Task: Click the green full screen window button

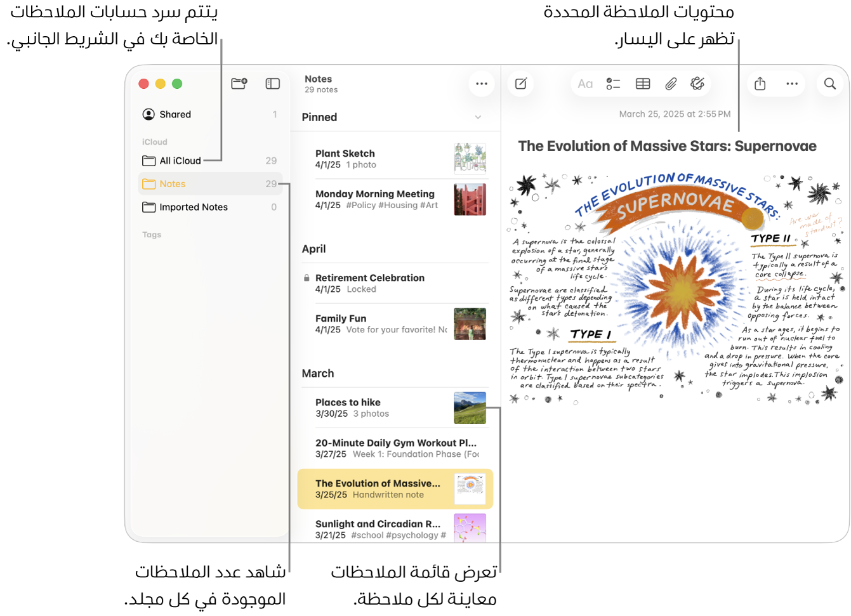Action: point(177,84)
